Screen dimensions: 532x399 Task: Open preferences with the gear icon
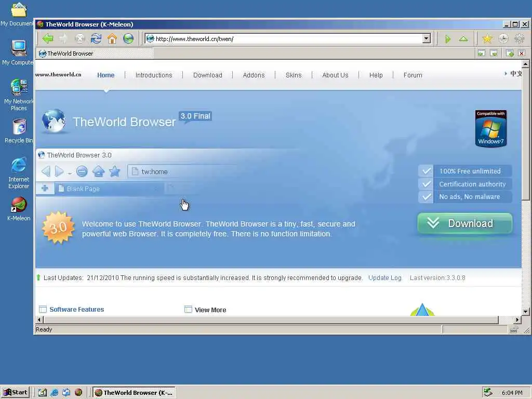520,38
